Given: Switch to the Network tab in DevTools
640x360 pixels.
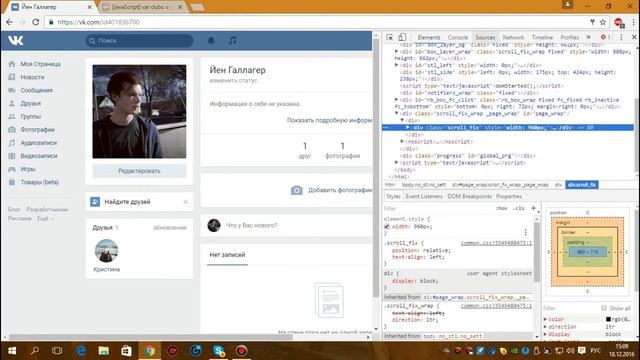Looking at the screenshot, I should click(x=513, y=37).
